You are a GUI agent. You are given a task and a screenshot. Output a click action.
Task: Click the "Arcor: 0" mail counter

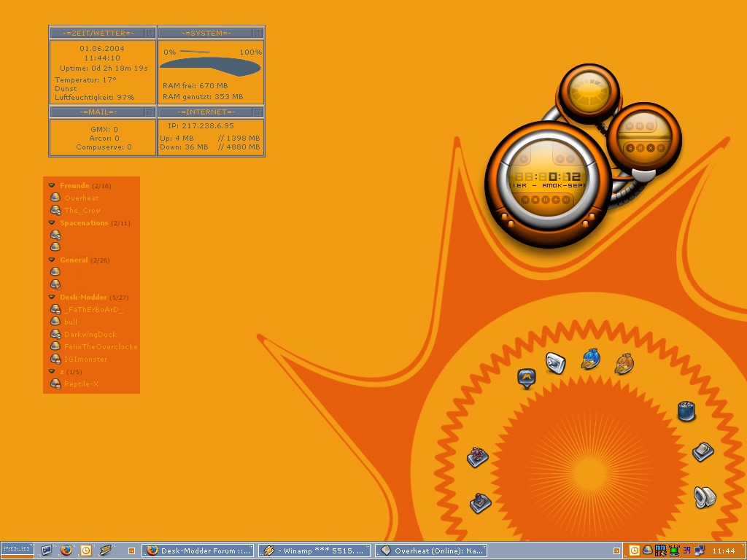[104, 139]
